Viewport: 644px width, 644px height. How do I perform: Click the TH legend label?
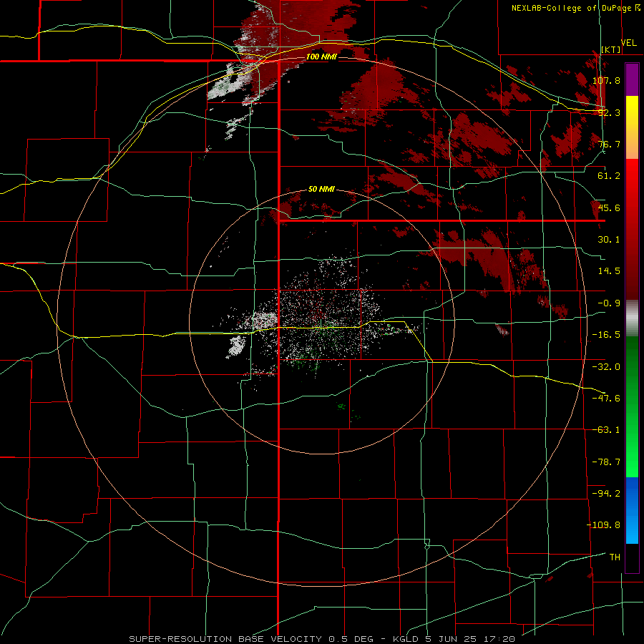point(615,557)
